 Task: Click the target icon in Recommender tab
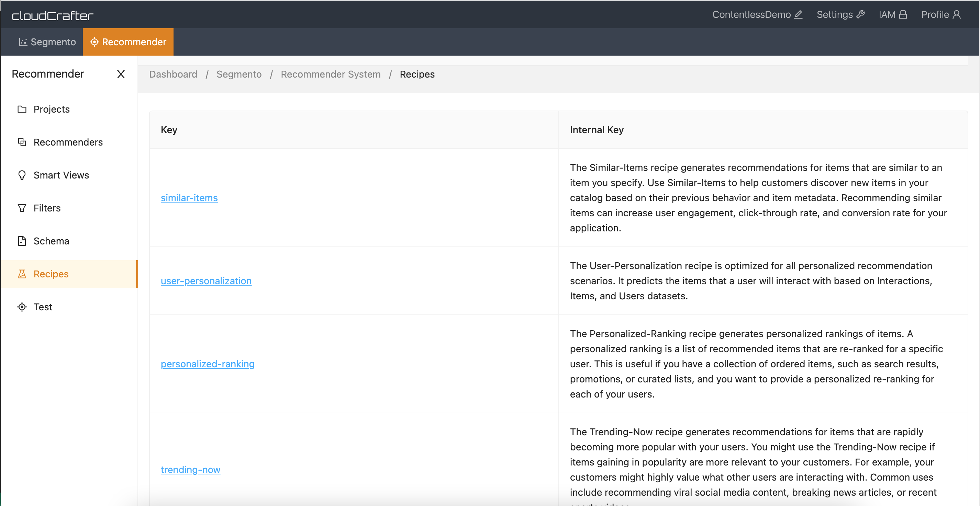(94, 42)
